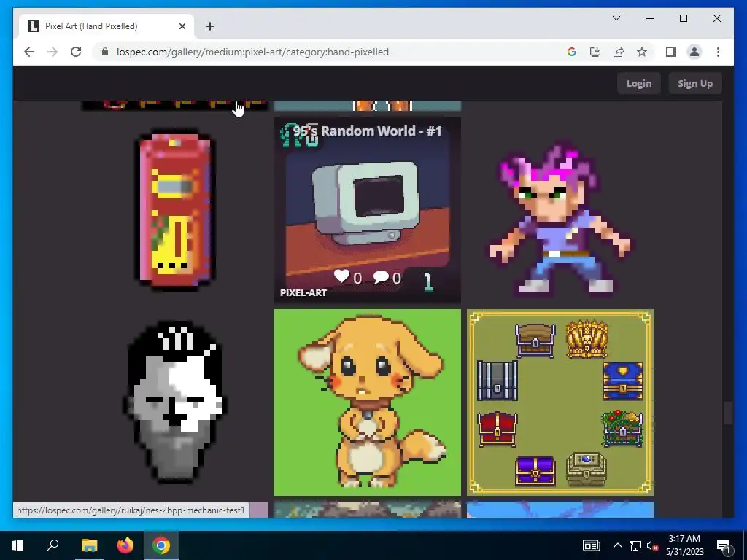
Task: Share this page using share icon
Action: [619, 52]
